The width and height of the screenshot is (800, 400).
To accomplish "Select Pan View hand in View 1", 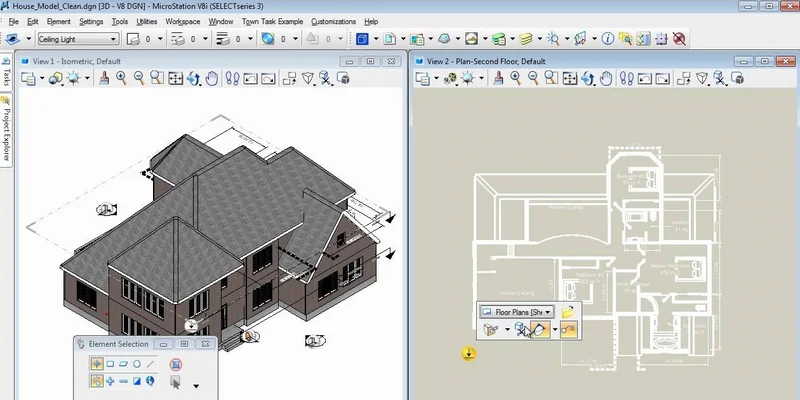I will 212,79.
